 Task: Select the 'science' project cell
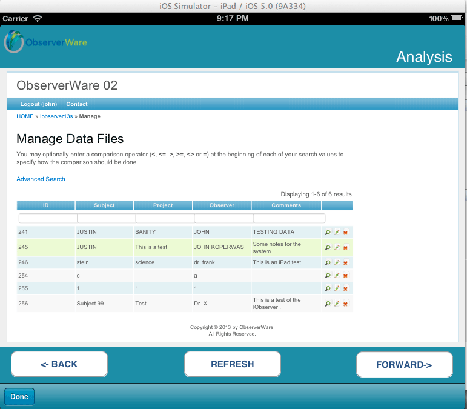click(x=163, y=262)
